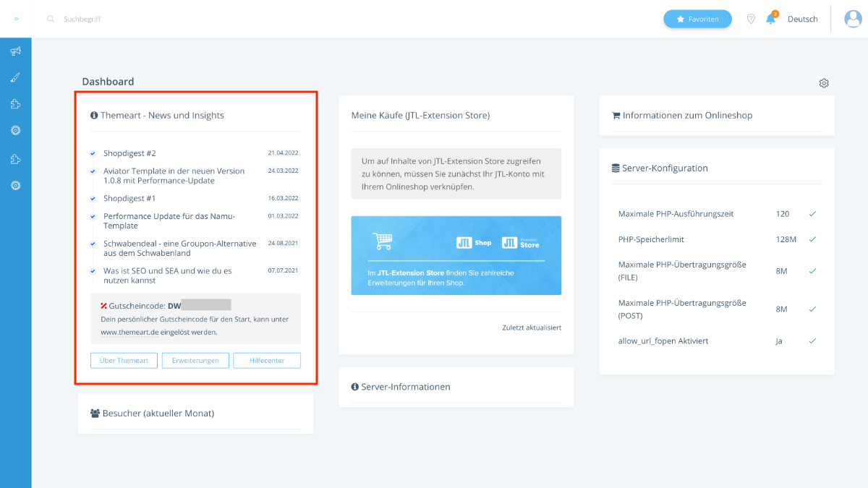Open the dashboard settings gear icon
This screenshot has width=868, height=488.
(824, 83)
